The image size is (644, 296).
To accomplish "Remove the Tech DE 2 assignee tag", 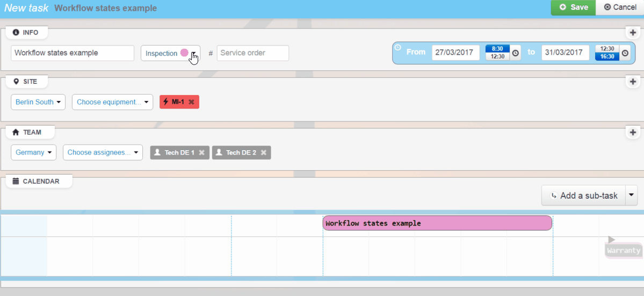I will [x=263, y=153].
